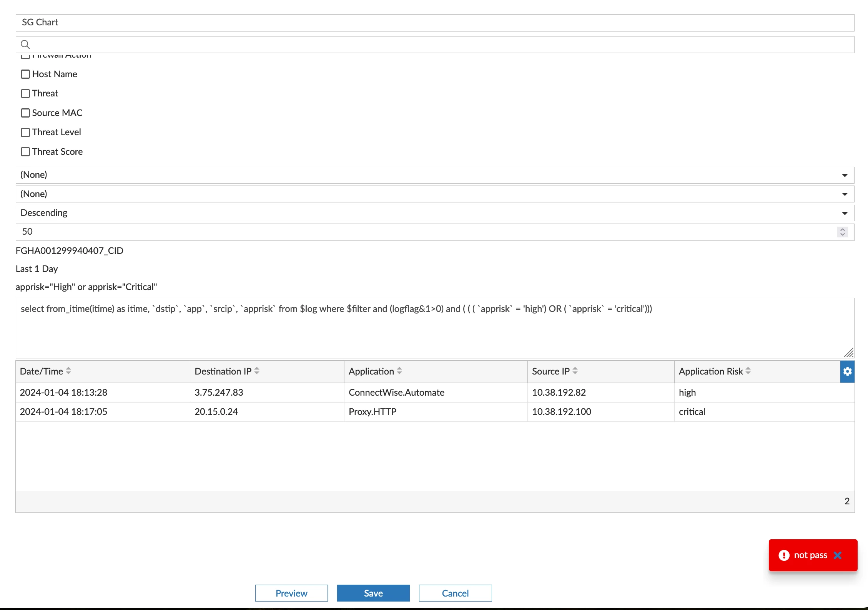Open the second (None) dropdown
The height and width of the screenshot is (610, 868).
pyautogui.click(x=435, y=194)
